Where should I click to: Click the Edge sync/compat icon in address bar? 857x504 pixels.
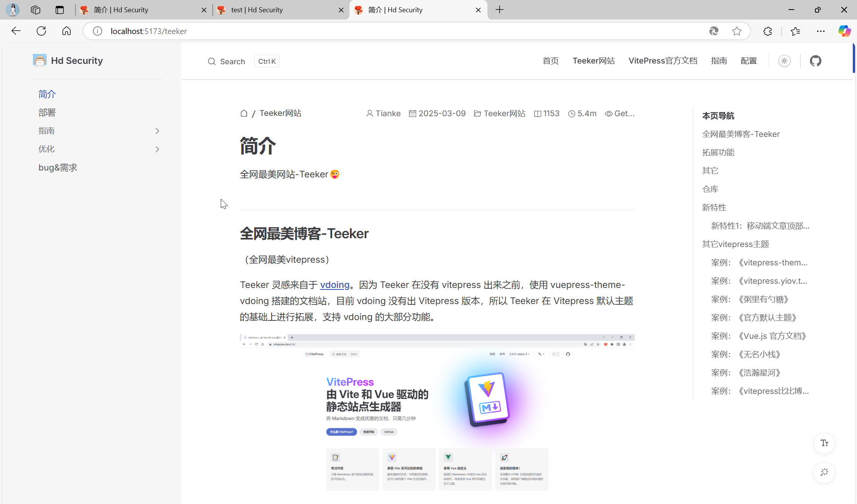714,31
